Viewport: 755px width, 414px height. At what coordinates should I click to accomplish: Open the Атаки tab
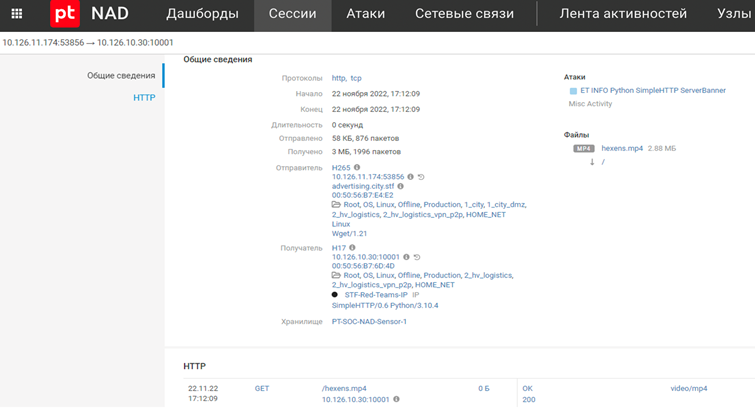(x=365, y=13)
